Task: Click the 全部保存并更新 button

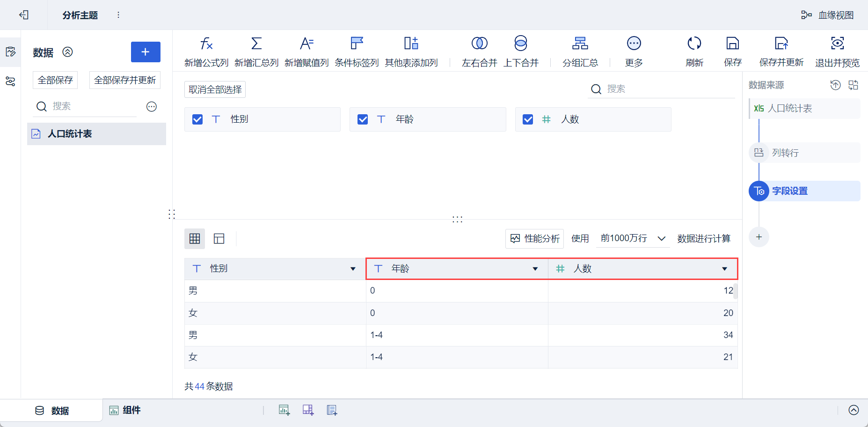Action: [x=124, y=80]
